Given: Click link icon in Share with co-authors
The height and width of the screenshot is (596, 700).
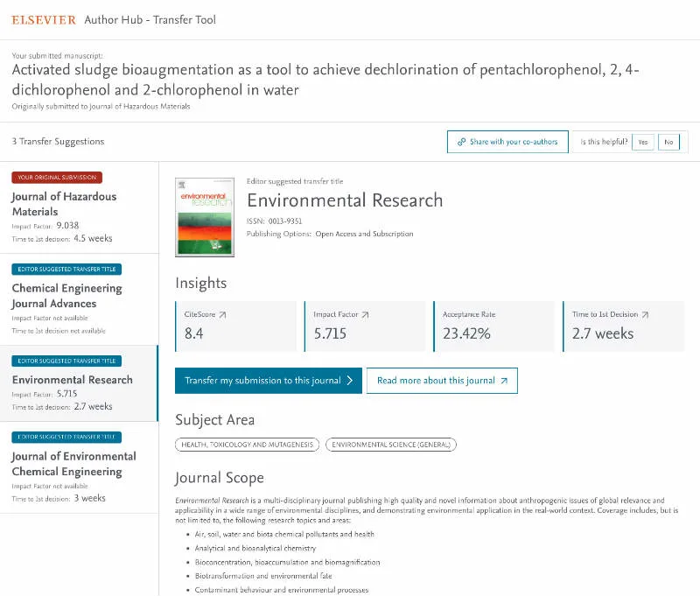Looking at the screenshot, I should pos(462,142).
